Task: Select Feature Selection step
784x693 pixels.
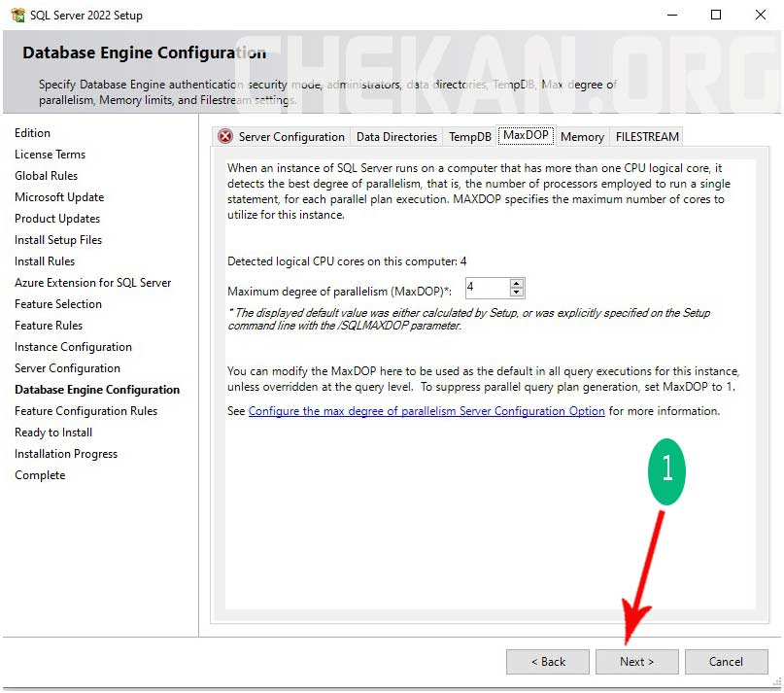Action: pyautogui.click(x=58, y=304)
